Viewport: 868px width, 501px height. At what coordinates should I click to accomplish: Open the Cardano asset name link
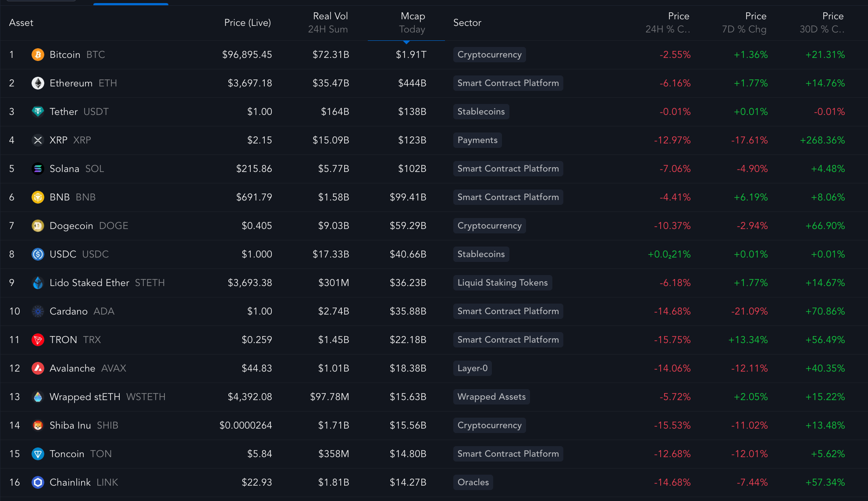(x=69, y=311)
